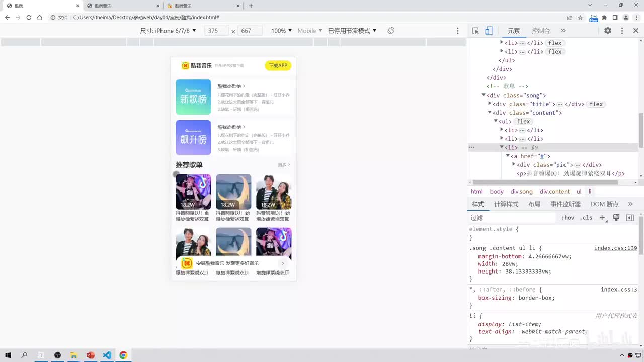The image size is (644, 362).
Task: Click arrow on 安装酷我音乐 banner
Action: coord(283,263)
